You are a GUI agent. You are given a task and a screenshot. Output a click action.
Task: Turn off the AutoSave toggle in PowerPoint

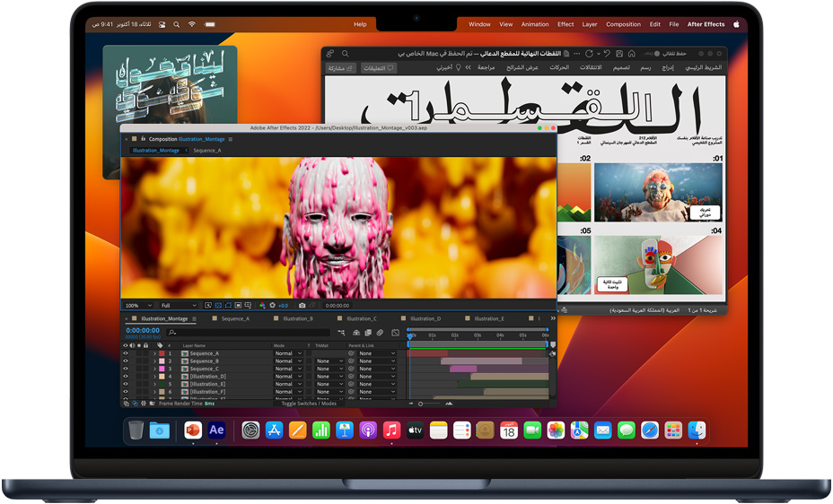click(x=656, y=54)
